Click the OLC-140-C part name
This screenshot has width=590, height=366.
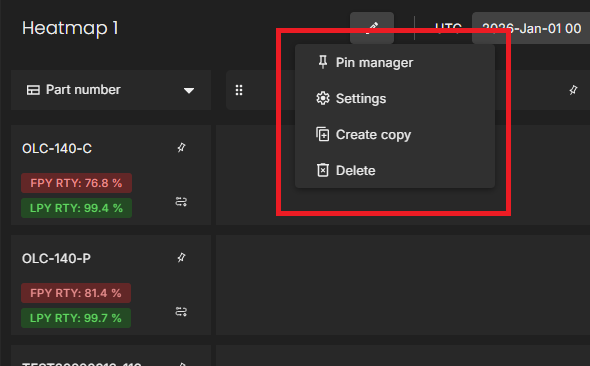click(57, 149)
